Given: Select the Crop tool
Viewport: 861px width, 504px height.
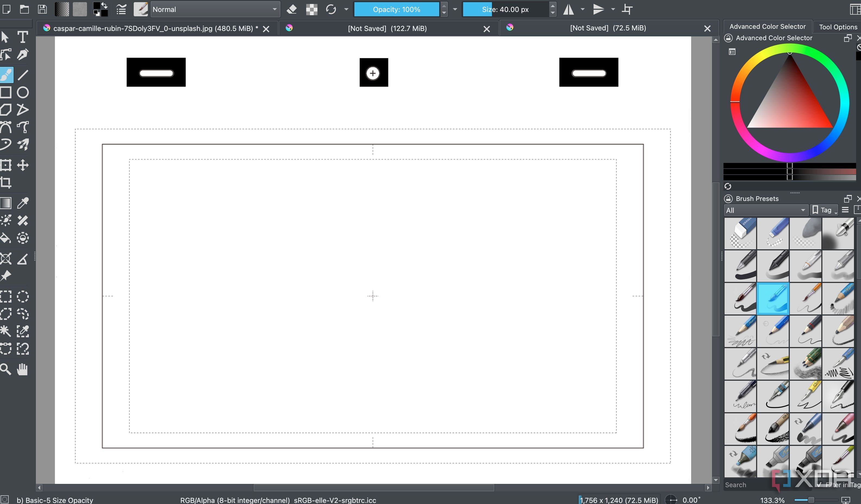Looking at the screenshot, I should [x=6, y=183].
